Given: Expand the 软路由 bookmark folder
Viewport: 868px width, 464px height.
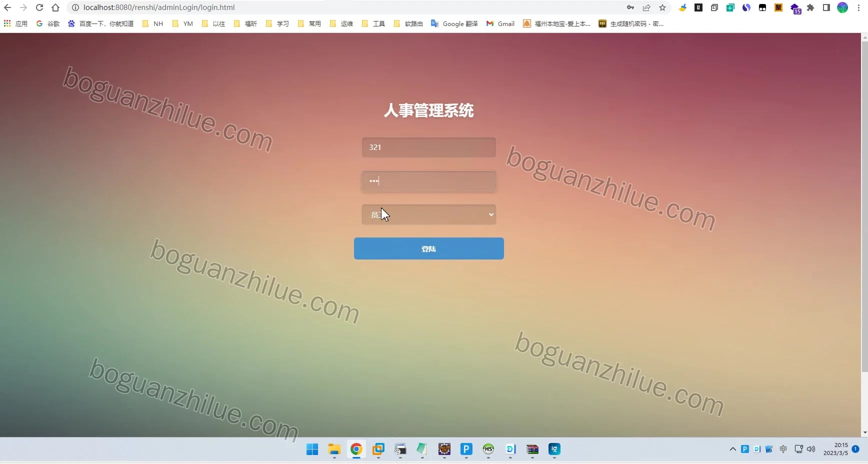Looking at the screenshot, I should (x=408, y=23).
